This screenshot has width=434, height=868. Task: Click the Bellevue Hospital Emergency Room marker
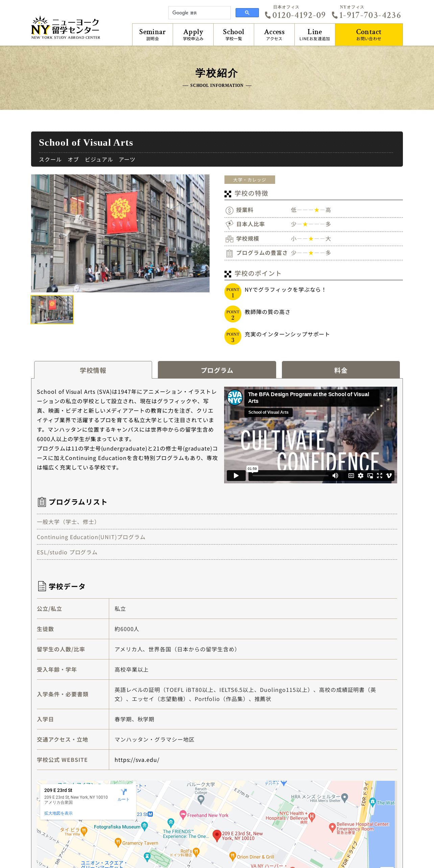click(332, 827)
